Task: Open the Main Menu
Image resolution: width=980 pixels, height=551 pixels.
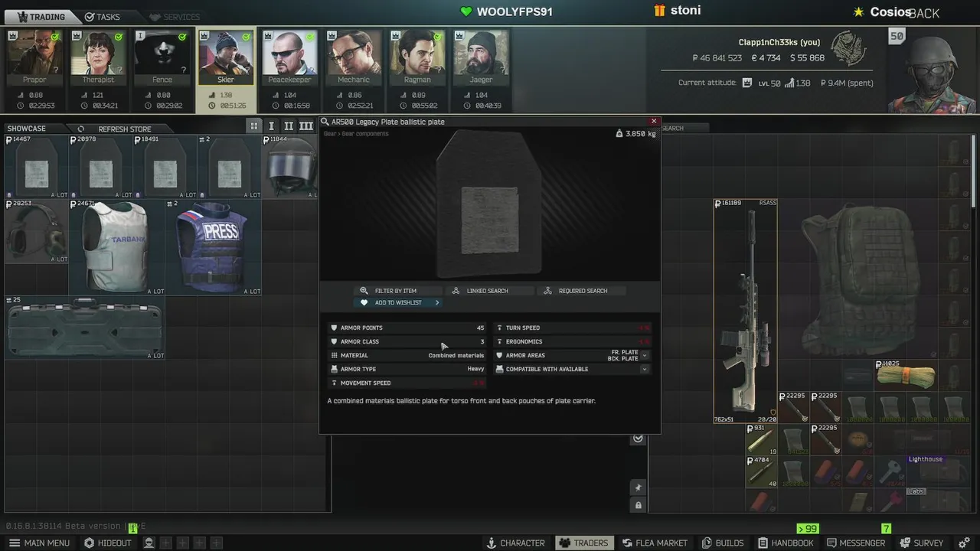Action: 39,543
